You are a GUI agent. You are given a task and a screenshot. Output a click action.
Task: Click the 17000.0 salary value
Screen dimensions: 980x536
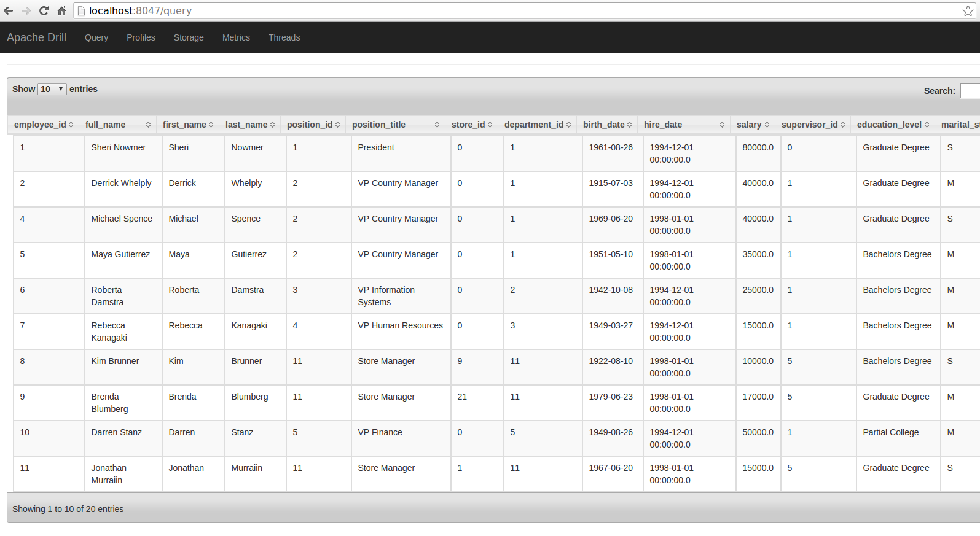click(x=758, y=397)
